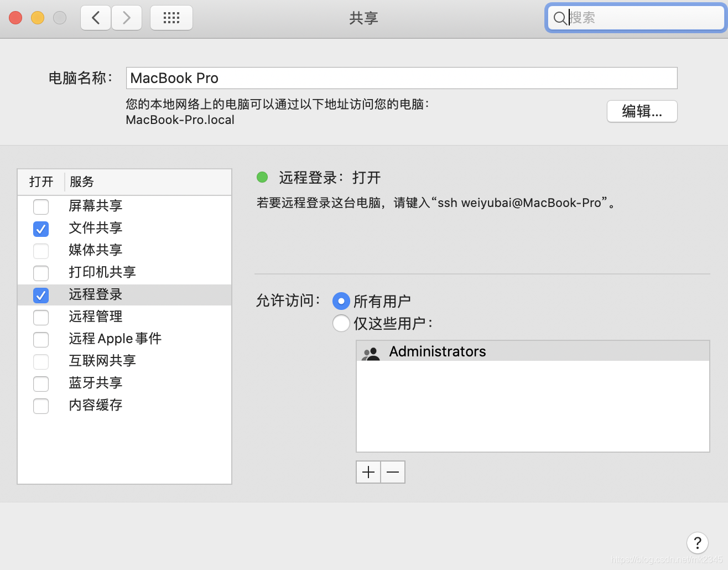Click the 服务 column header
728x570 pixels.
(x=82, y=182)
